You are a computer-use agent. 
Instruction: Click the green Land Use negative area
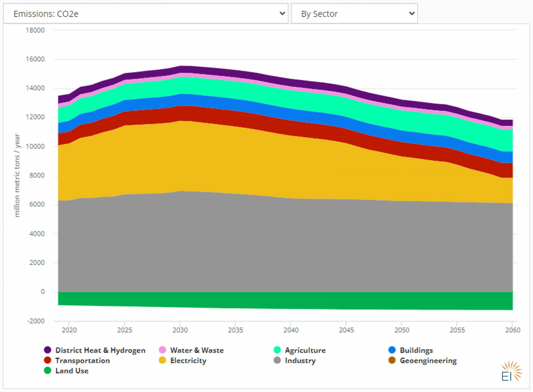pyautogui.click(x=285, y=300)
